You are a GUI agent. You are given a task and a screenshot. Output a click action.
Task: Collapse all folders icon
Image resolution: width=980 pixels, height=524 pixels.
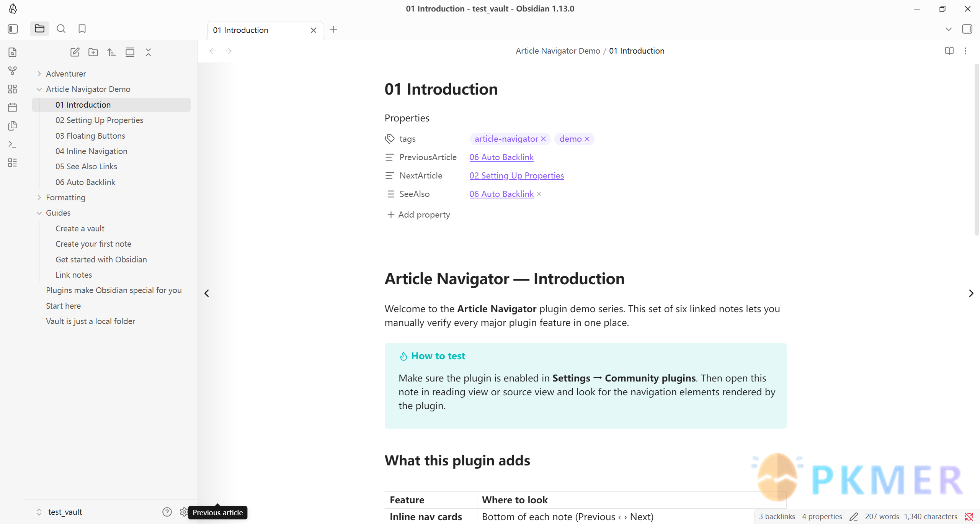pos(149,52)
